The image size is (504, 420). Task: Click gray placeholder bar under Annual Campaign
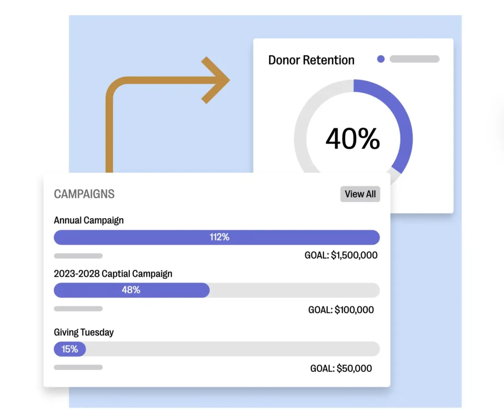(x=78, y=256)
